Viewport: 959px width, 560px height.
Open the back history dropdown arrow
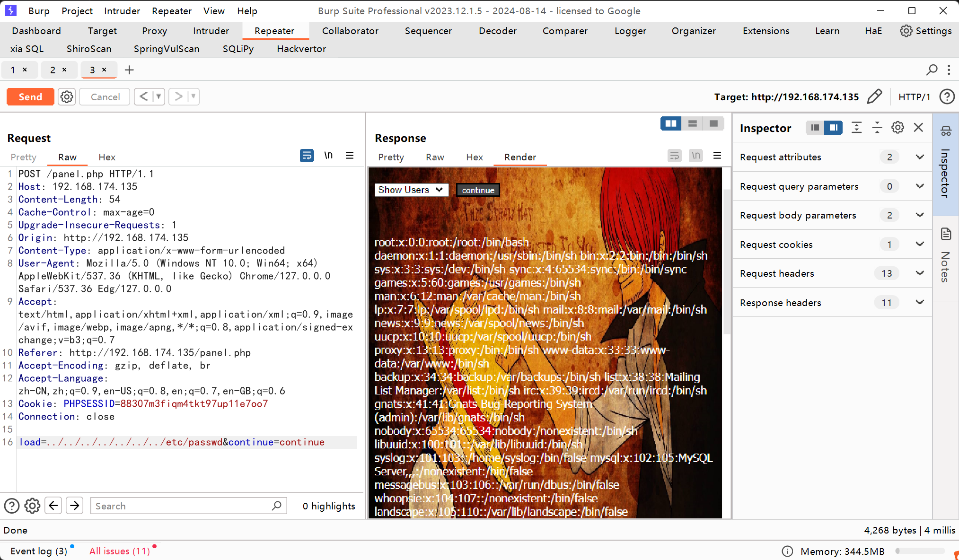(x=158, y=97)
